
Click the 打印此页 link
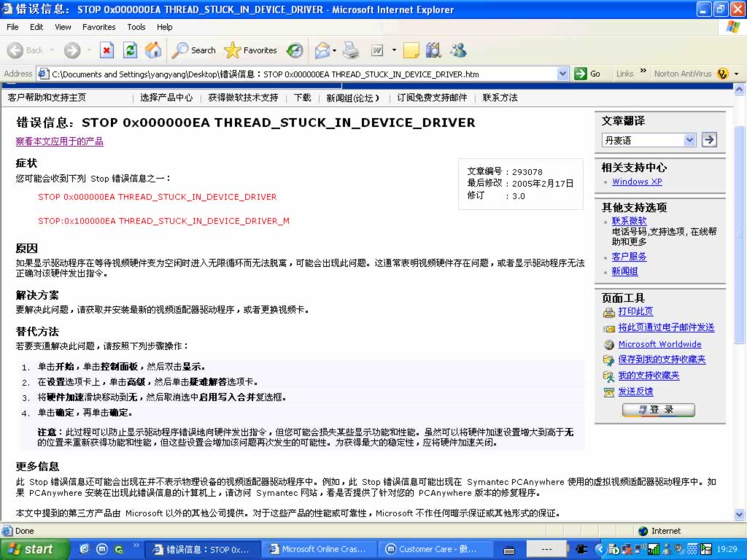click(x=635, y=311)
